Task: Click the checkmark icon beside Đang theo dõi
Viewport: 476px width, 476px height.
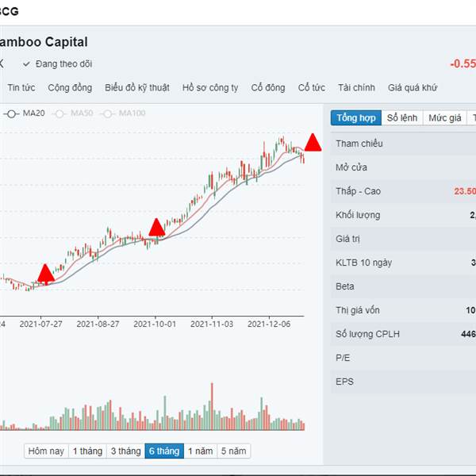Action: (26, 63)
